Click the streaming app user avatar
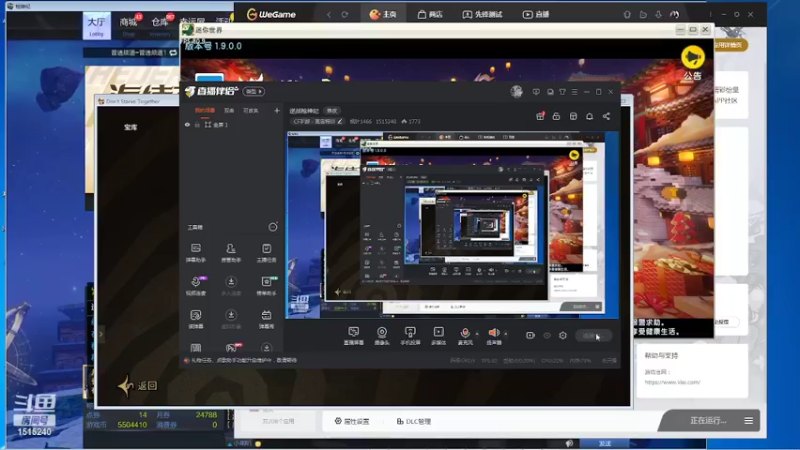Viewport: 800px width, 450px height. 516,91
